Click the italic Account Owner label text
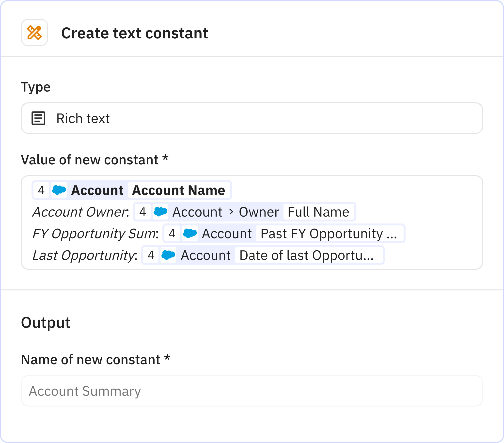Image resolution: width=504 pixels, height=443 pixels. click(x=80, y=212)
